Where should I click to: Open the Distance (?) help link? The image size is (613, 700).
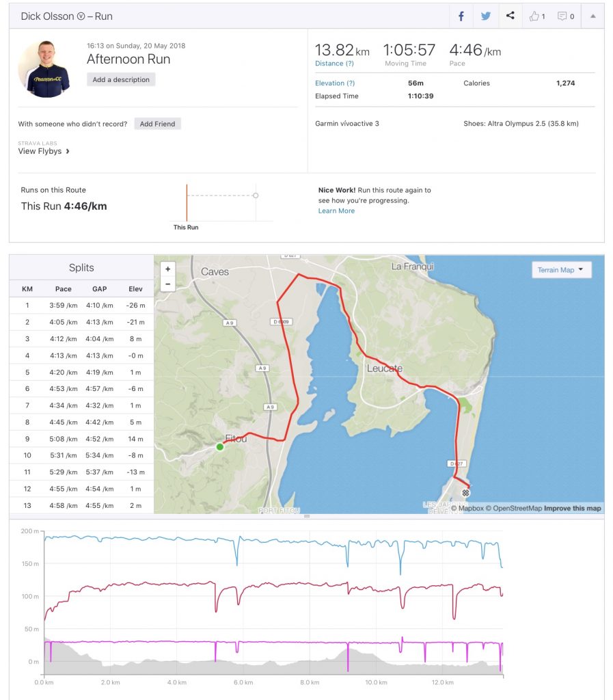(x=335, y=64)
